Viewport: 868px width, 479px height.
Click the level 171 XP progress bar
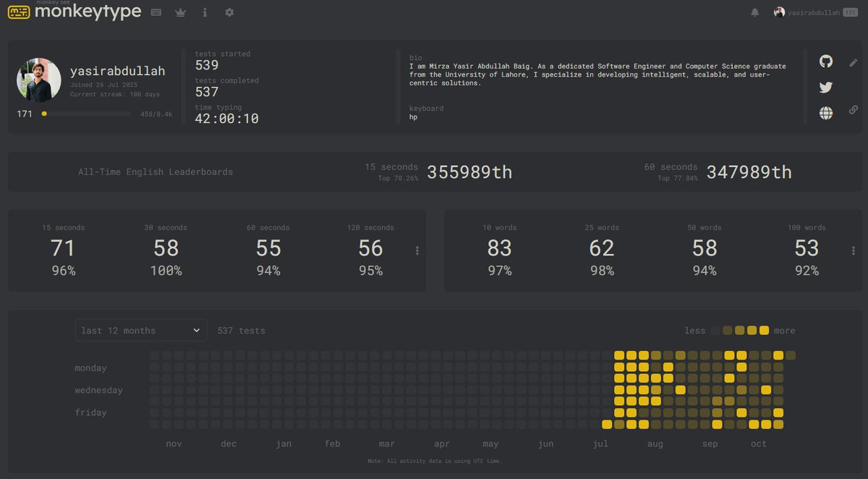coord(86,114)
